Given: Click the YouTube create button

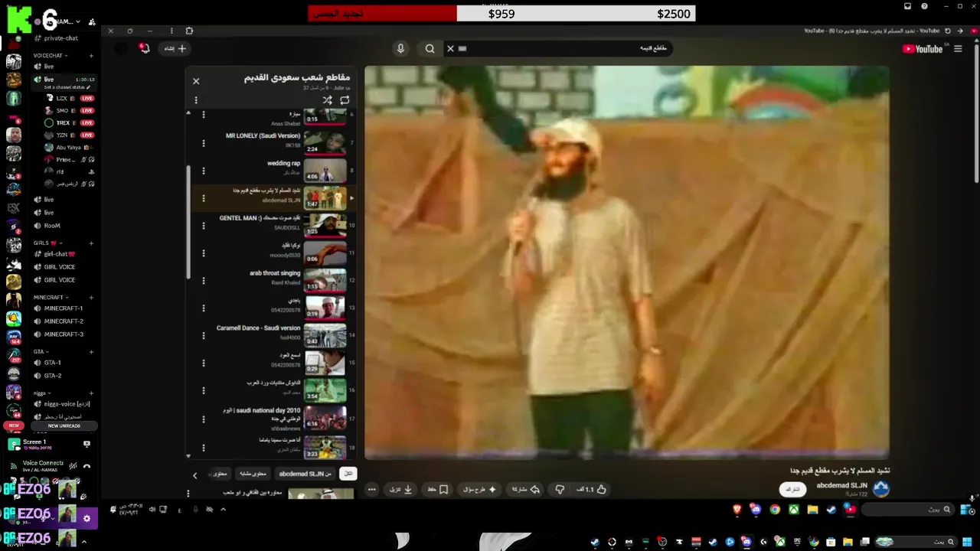Looking at the screenshot, I should pyautogui.click(x=175, y=48).
